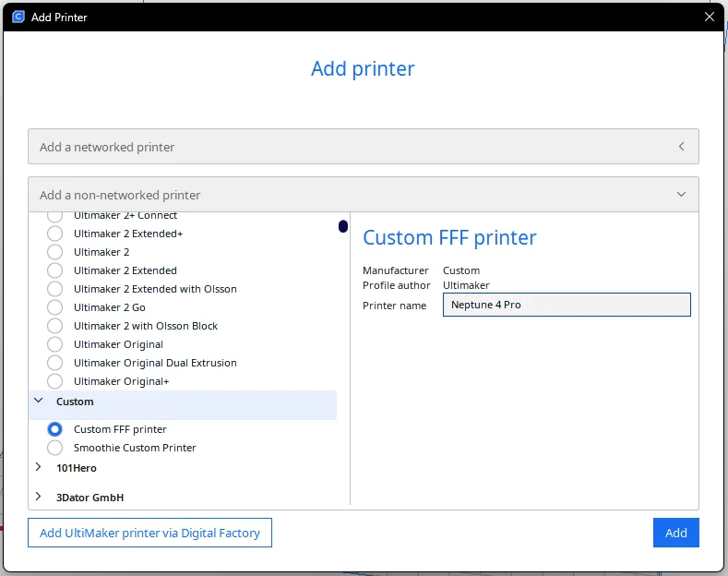Click the Custom group header label
The height and width of the screenshot is (576, 728).
click(75, 402)
